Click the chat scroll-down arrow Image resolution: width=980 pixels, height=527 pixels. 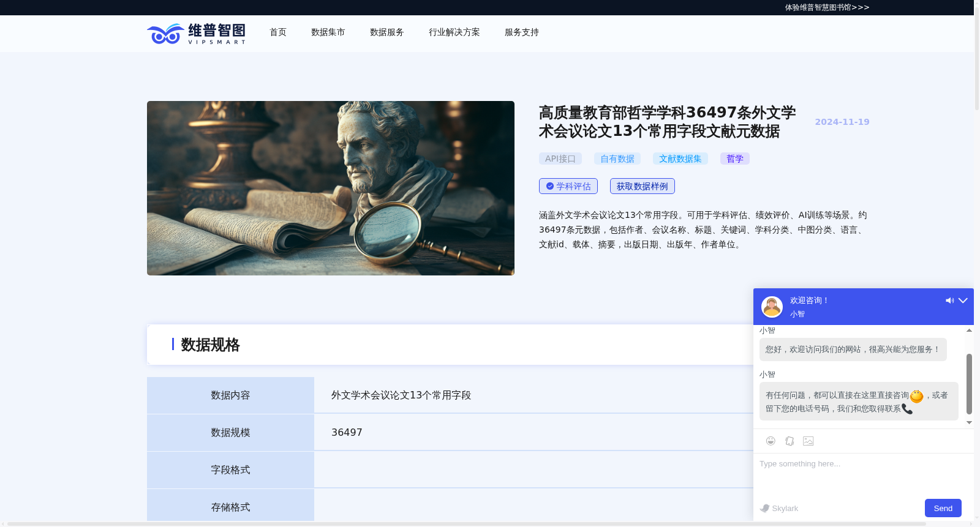pyautogui.click(x=969, y=422)
